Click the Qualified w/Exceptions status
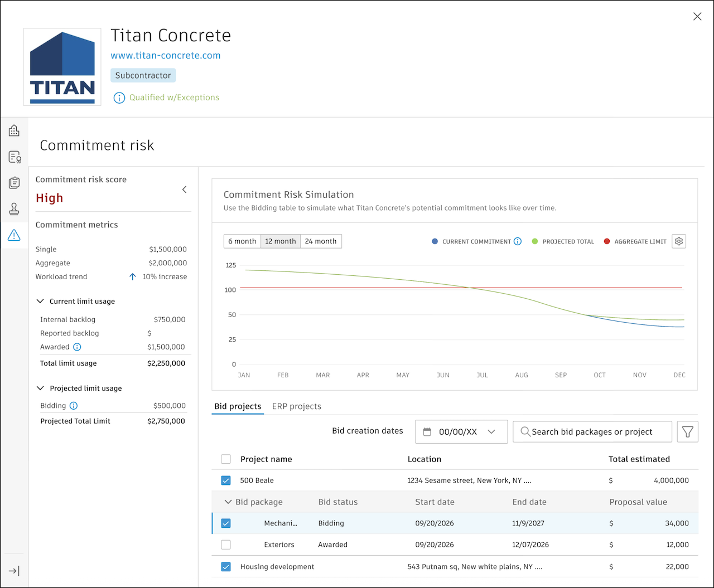This screenshot has height=588, width=714. (x=174, y=98)
